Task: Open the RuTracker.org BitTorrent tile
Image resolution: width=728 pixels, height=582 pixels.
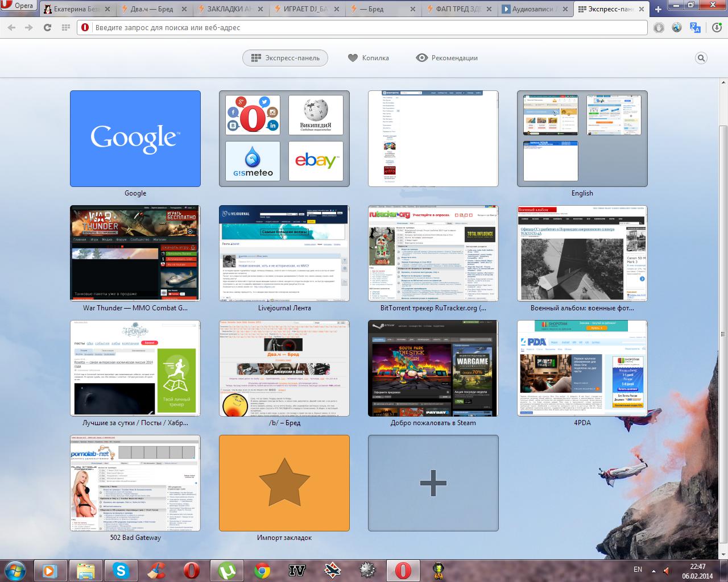Action: [x=433, y=253]
